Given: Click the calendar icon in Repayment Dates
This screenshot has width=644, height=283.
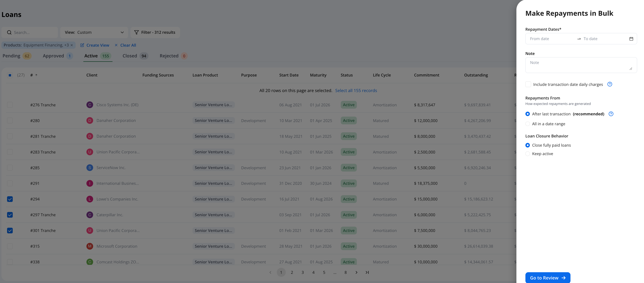Looking at the screenshot, I should pos(631,39).
